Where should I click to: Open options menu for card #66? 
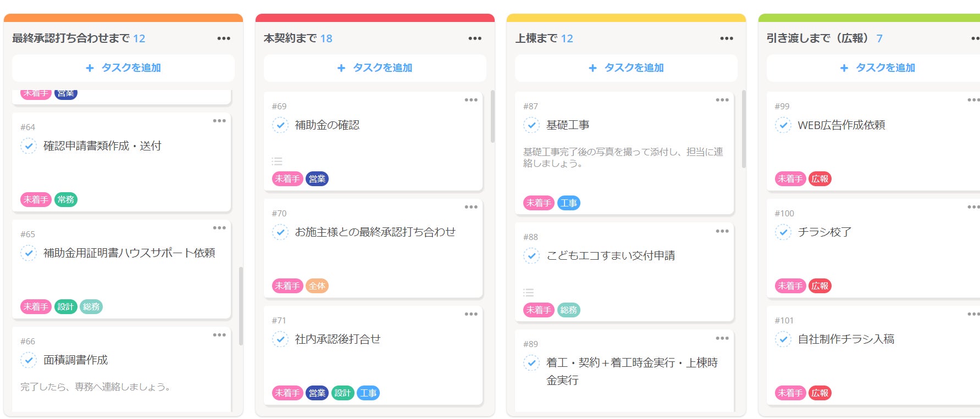click(x=219, y=335)
